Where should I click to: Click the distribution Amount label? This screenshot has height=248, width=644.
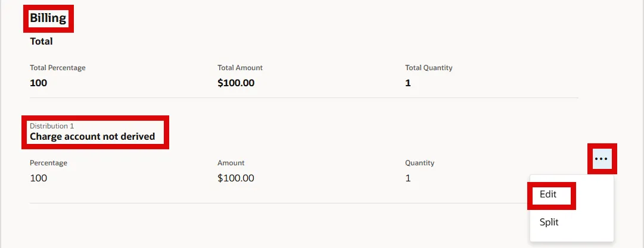coord(231,163)
